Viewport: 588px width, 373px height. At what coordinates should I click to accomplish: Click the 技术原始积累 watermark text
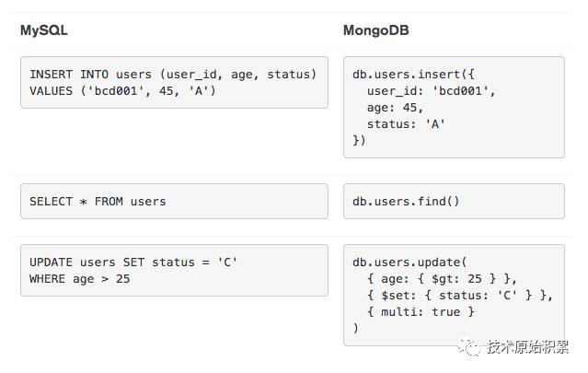pyautogui.click(x=529, y=347)
